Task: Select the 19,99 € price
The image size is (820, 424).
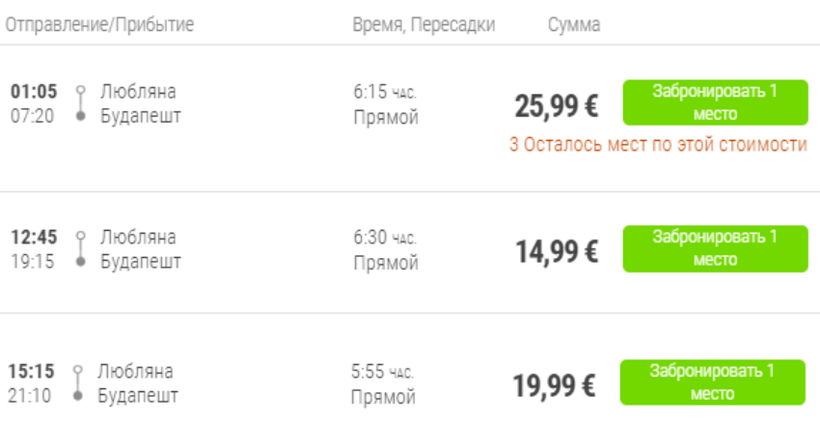Action: pos(554,385)
